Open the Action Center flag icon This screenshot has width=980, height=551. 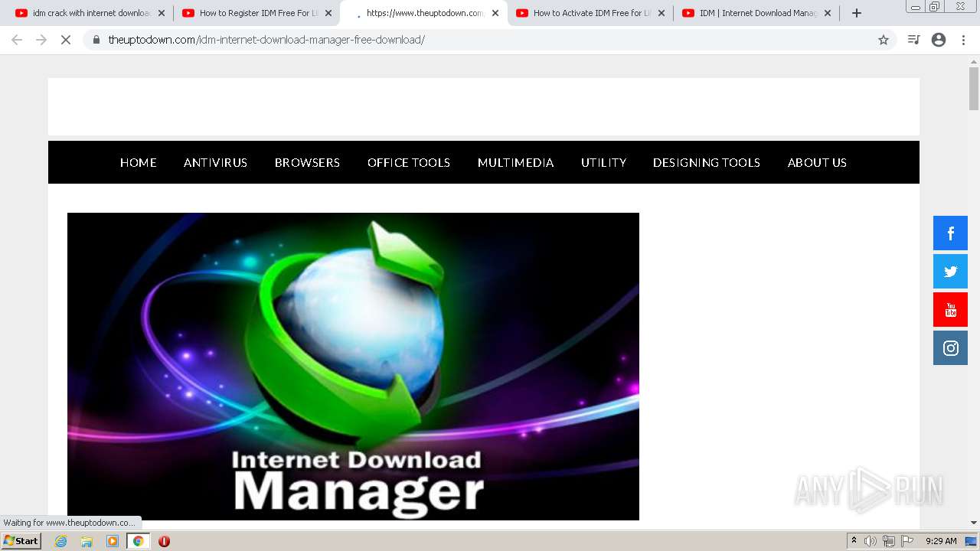pos(907,541)
